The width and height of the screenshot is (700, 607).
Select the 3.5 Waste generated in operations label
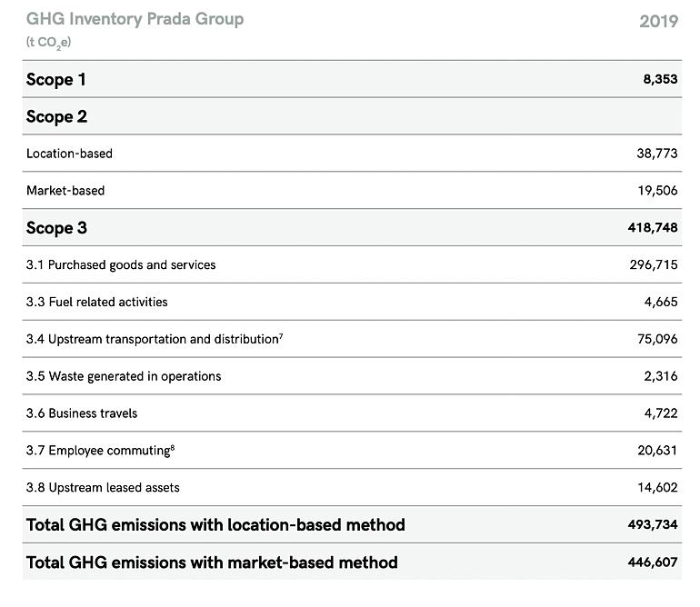coord(124,376)
